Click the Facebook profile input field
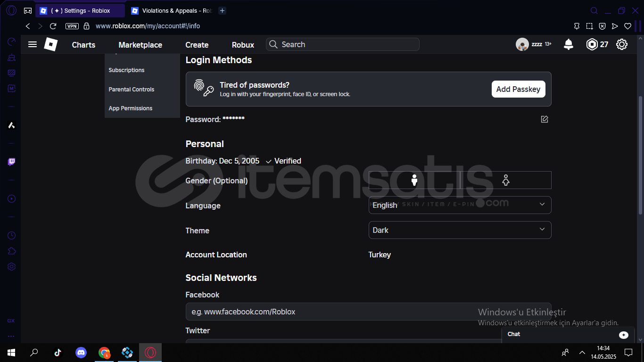This screenshot has height=362, width=644. pos(368,312)
